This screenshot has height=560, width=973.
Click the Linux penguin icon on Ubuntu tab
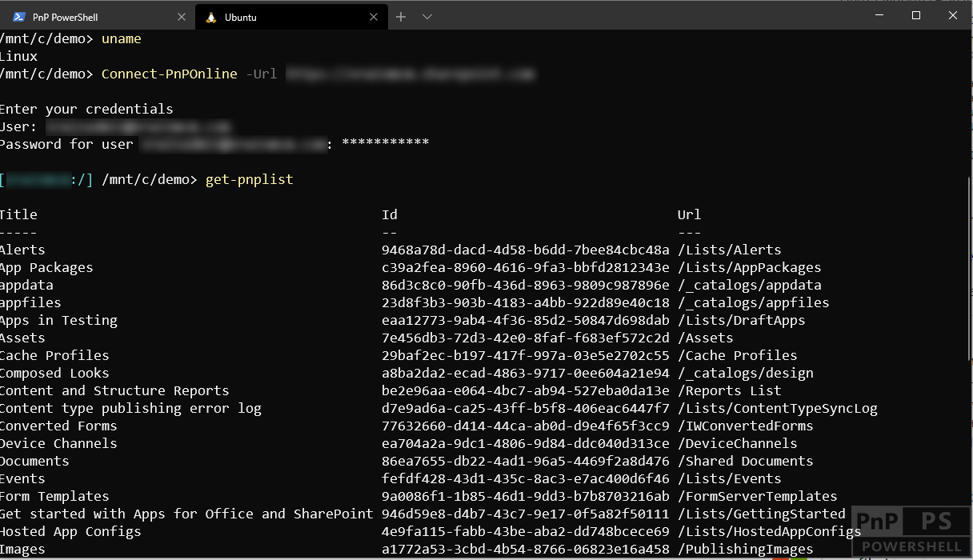click(211, 17)
